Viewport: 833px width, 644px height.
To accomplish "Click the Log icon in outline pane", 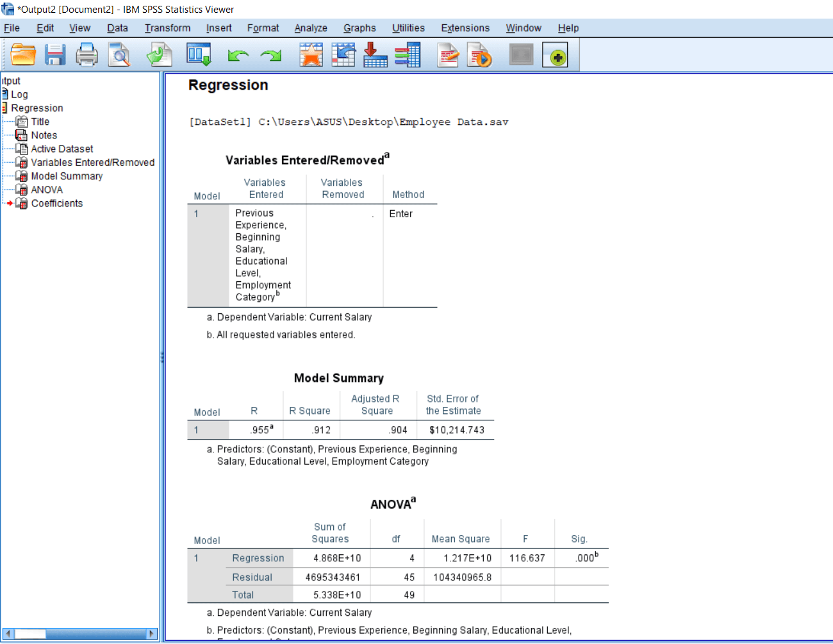I will 4,94.
